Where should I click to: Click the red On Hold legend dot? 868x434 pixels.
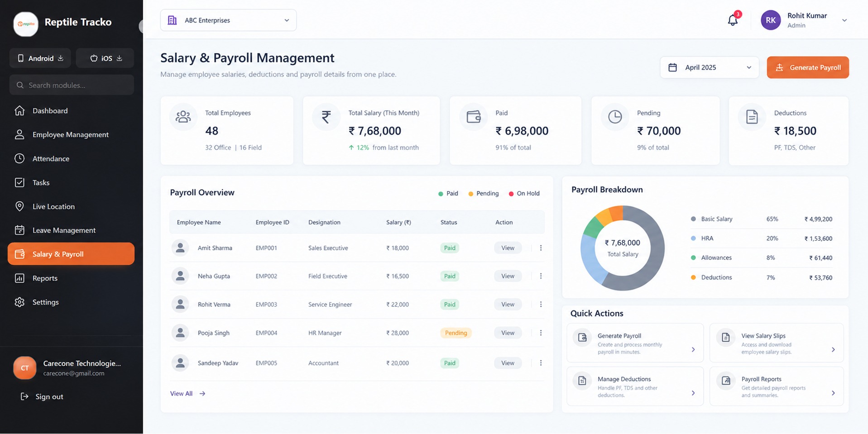tap(511, 194)
